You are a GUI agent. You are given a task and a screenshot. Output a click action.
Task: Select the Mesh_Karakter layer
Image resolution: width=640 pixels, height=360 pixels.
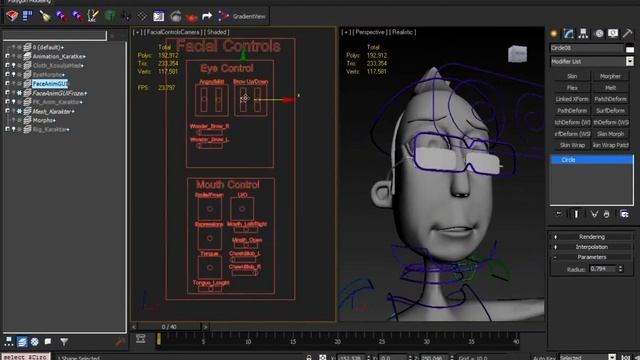point(53,111)
